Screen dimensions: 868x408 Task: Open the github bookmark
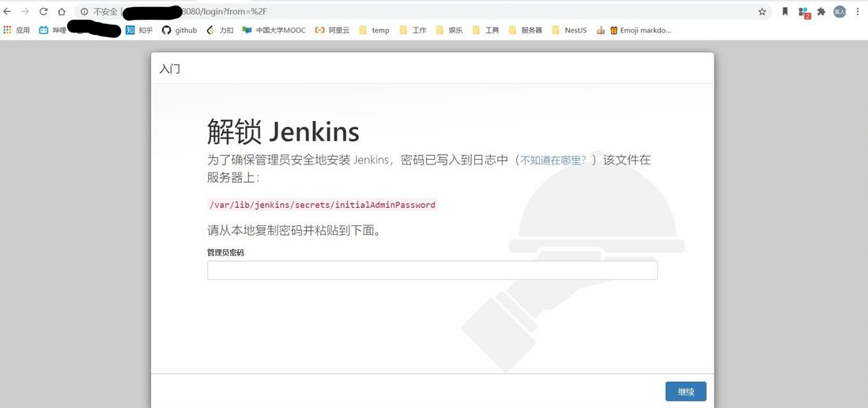click(179, 31)
